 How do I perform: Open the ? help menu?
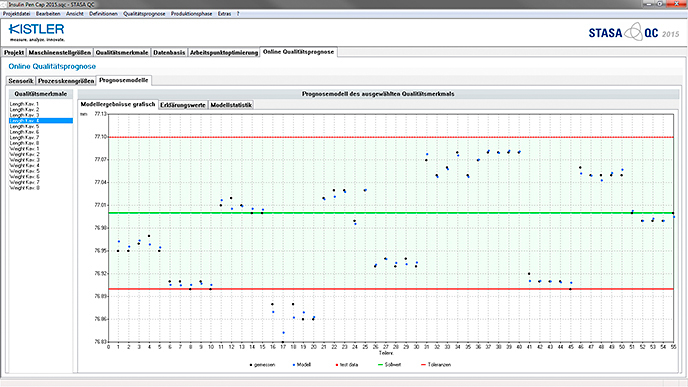[238, 14]
